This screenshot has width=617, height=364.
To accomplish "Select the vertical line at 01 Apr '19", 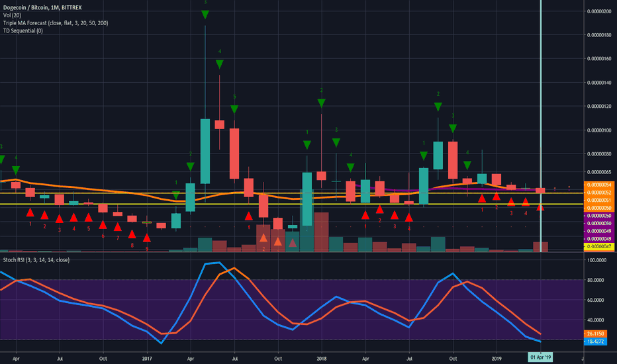I will coord(541,126).
